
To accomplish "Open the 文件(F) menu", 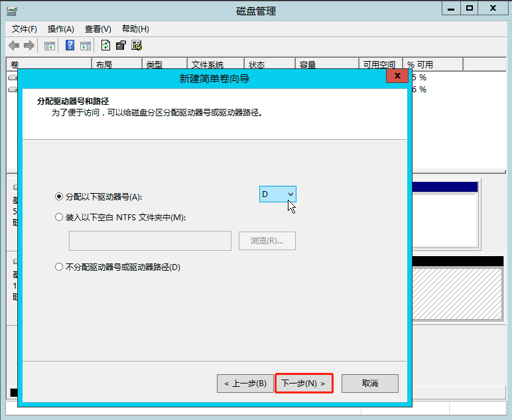I will point(24,29).
